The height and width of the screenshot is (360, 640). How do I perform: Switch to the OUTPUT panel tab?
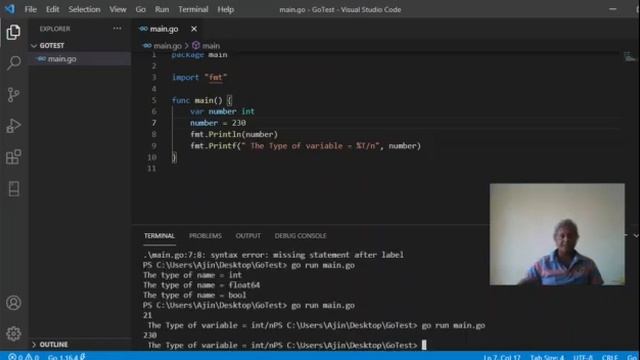(x=248, y=236)
